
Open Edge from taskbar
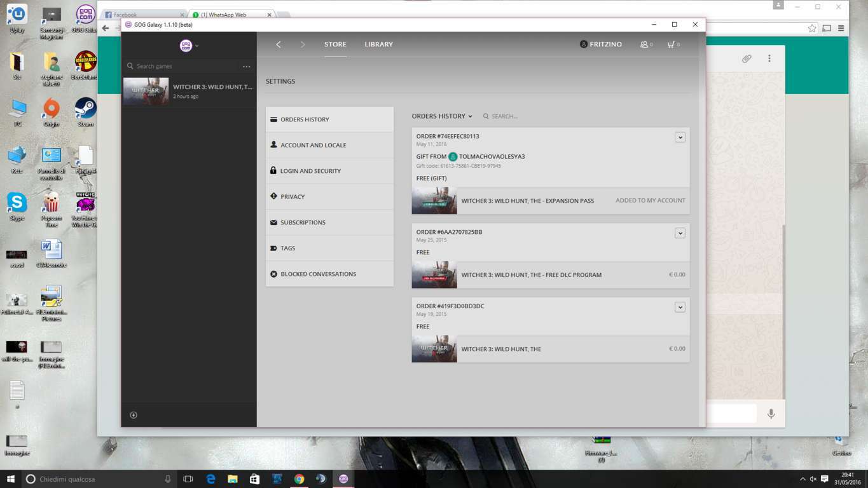(210, 479)
